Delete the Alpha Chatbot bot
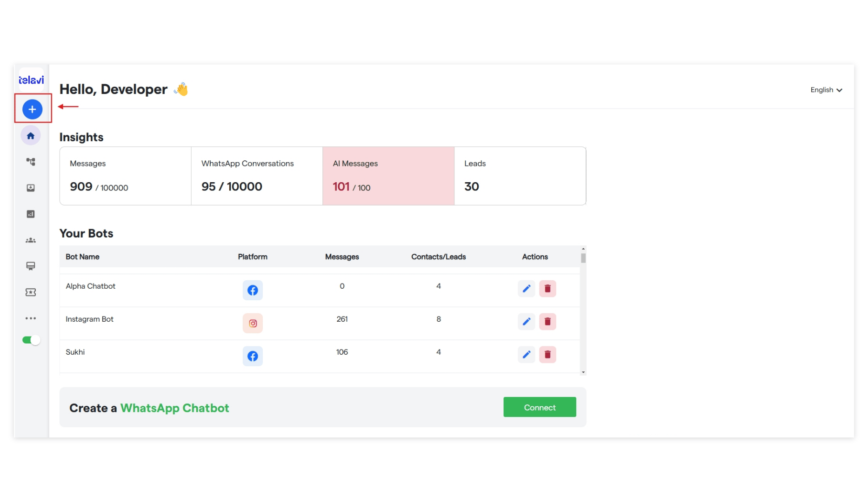Screen dimensions: 868x502 click(x=548, y=289)
